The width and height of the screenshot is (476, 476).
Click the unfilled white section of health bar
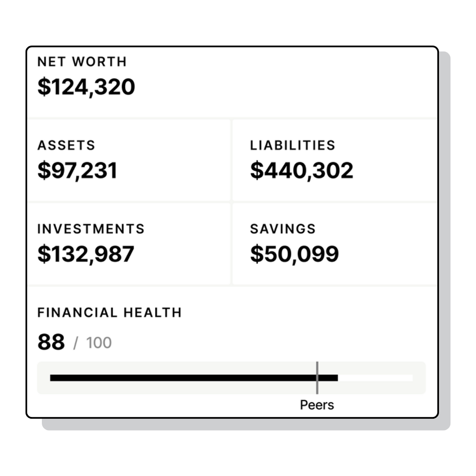pos(375,378)
